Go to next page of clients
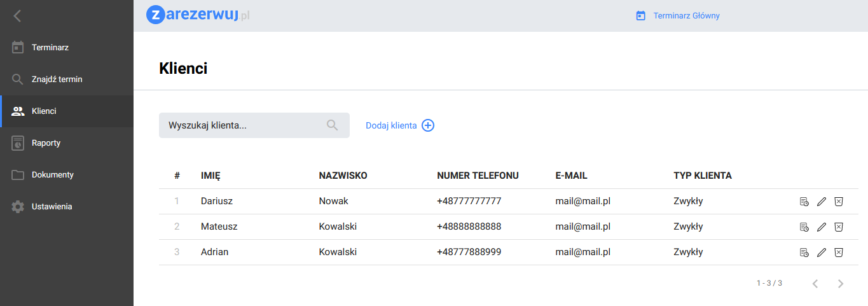 [x=841, y=284]
